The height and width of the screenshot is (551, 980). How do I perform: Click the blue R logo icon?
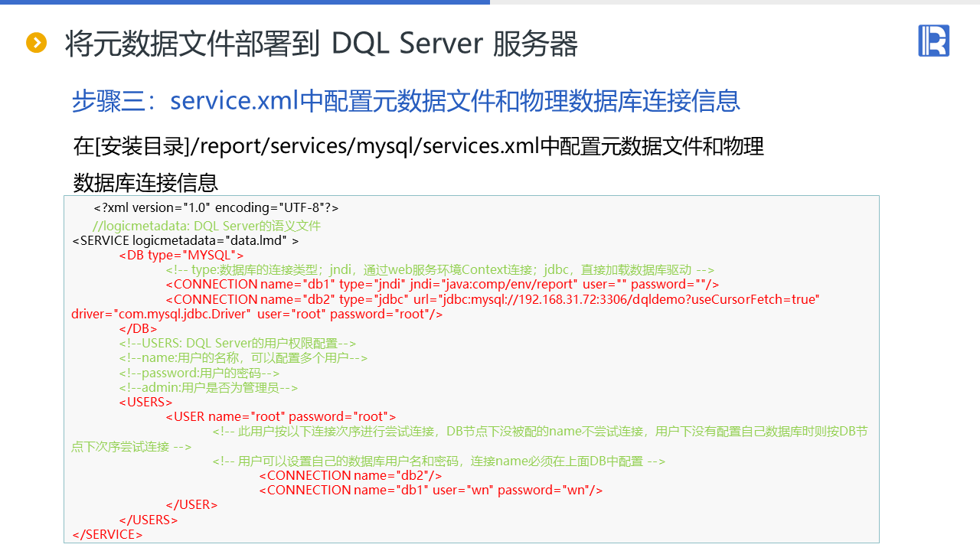pos(933,41)
